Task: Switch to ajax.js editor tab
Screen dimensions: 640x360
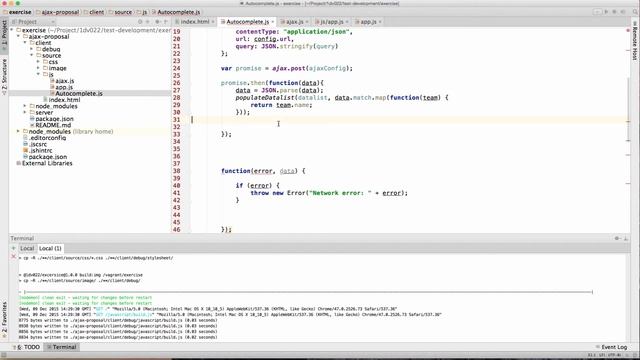Action: coord(294,22)
